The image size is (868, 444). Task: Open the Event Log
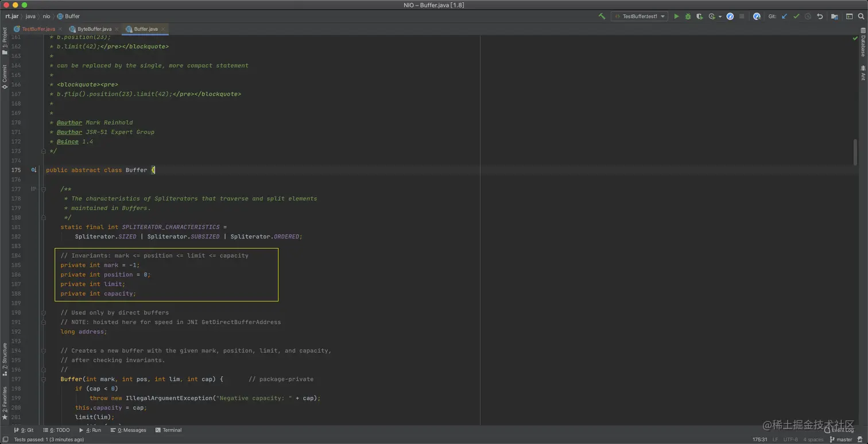point(839,430)
